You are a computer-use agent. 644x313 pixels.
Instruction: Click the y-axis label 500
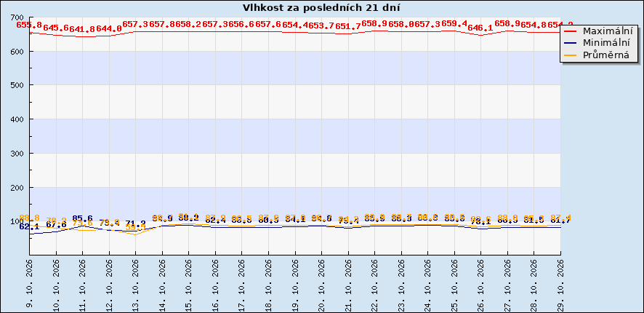[17, 85]
